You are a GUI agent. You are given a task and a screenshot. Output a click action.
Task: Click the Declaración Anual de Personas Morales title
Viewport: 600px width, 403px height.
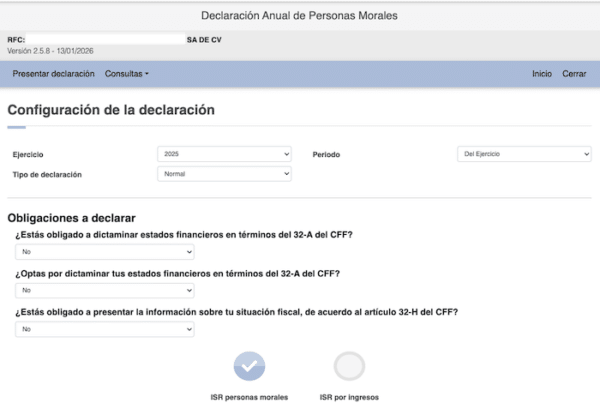[x=299, y=16]
